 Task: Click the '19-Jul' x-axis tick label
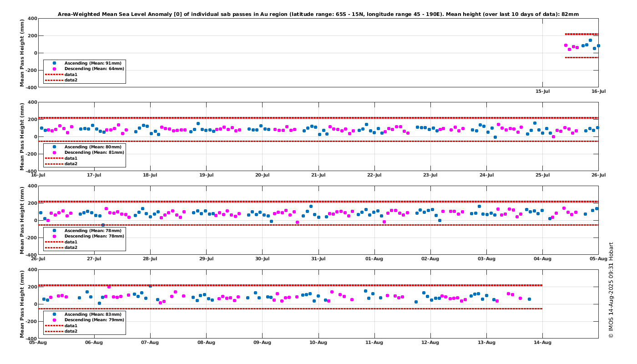(206, 175)
